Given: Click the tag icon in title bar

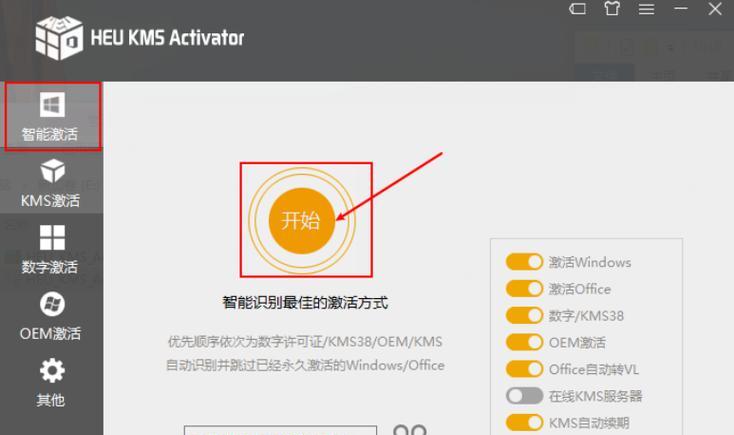Looking at the screenshot, I should (577, 8).
